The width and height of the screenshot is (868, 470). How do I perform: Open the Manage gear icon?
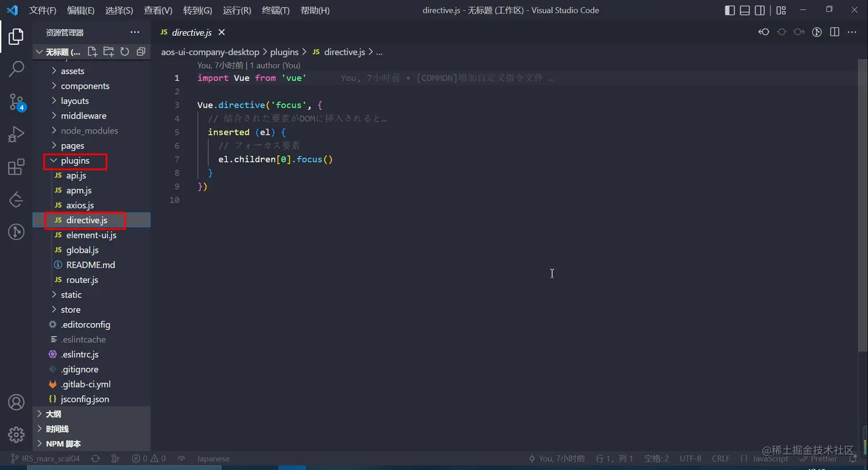point(16,434)
